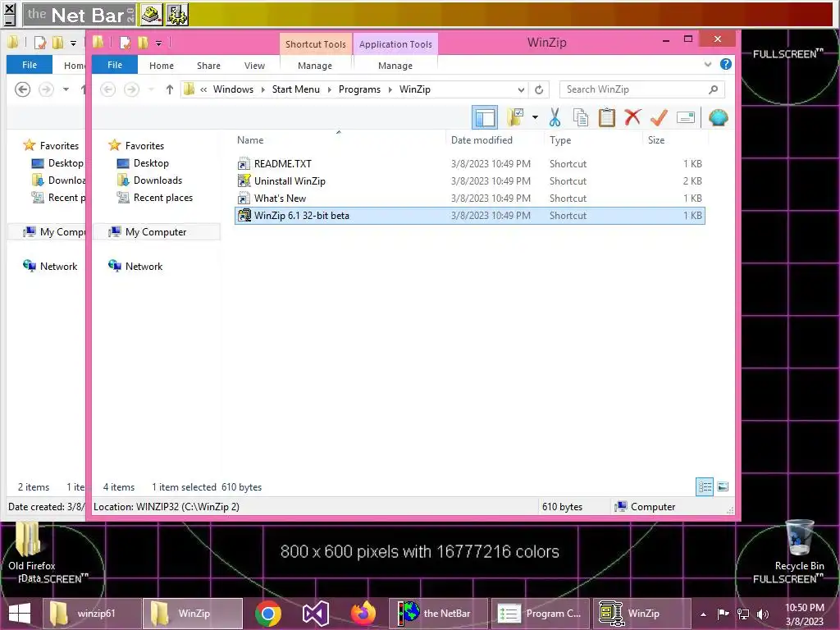Image resolution: width=840 pixels, height=630 pixels.
Task: Toggle the navigation pane layout icon
Action: pos(485,117)
